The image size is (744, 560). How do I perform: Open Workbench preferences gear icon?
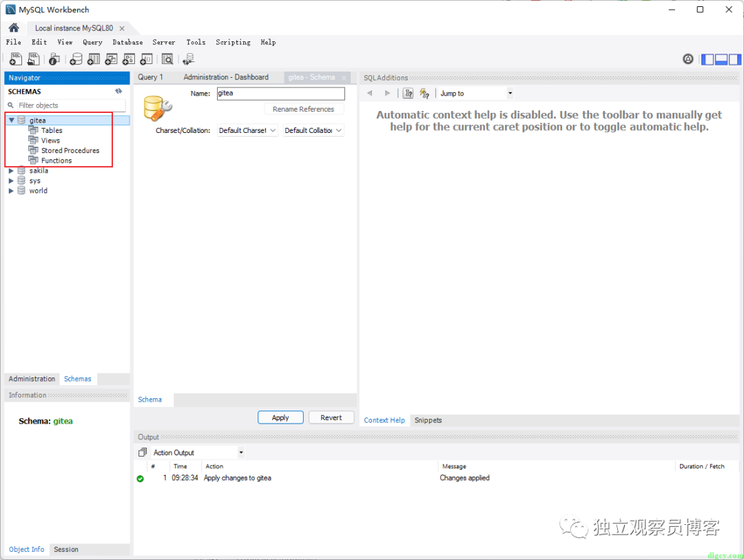tap(688, 59)
